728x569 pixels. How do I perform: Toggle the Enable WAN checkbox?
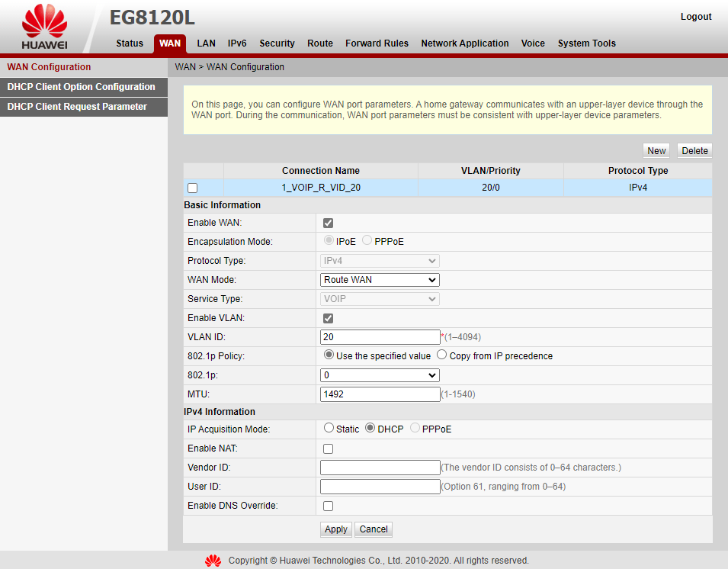329,223
